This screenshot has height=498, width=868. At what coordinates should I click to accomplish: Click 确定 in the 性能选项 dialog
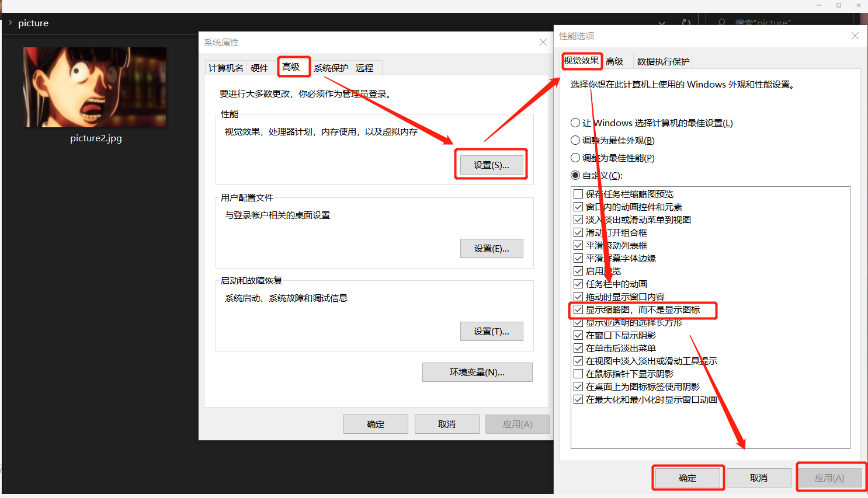pyautogui.click(x=688, y=477)
